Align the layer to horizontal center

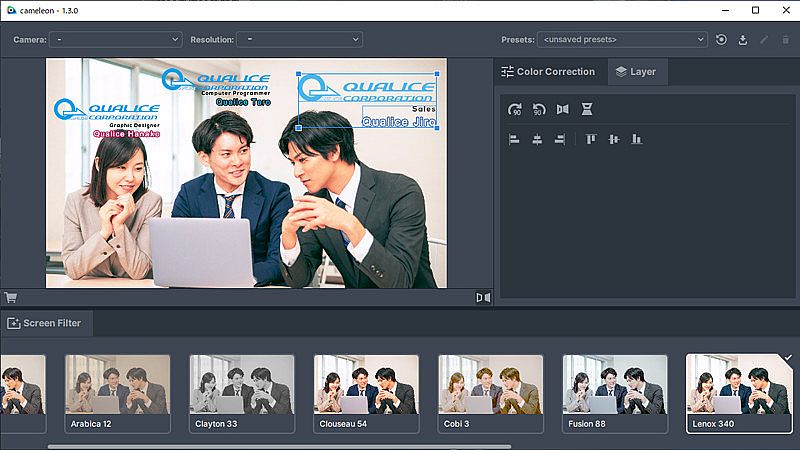pos(537,139)
